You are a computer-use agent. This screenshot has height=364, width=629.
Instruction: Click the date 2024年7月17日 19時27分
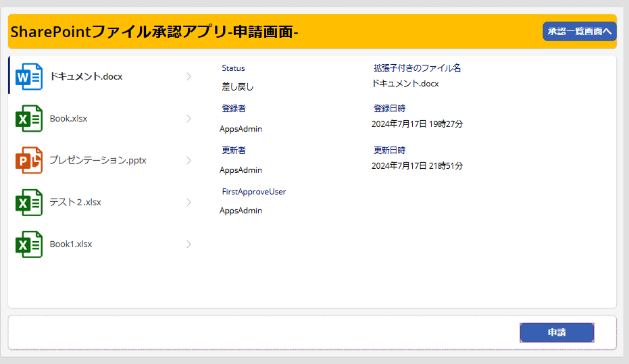[x=417, y=124]
